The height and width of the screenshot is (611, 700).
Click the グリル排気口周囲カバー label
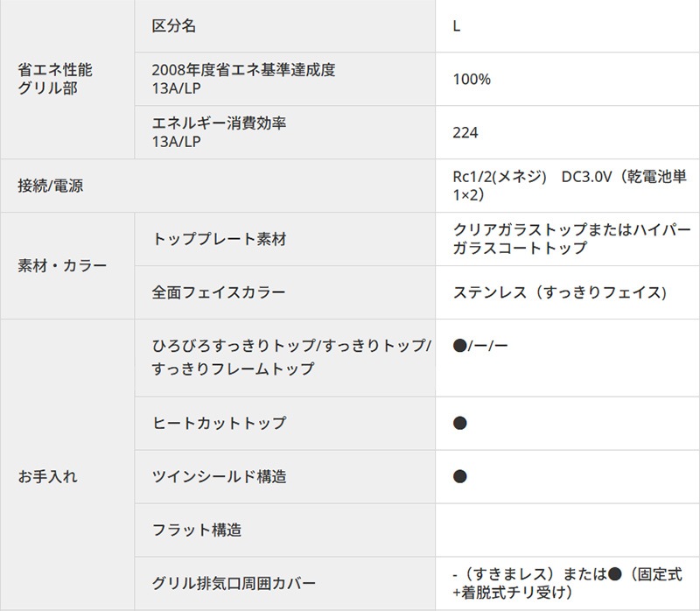(234, 583)
